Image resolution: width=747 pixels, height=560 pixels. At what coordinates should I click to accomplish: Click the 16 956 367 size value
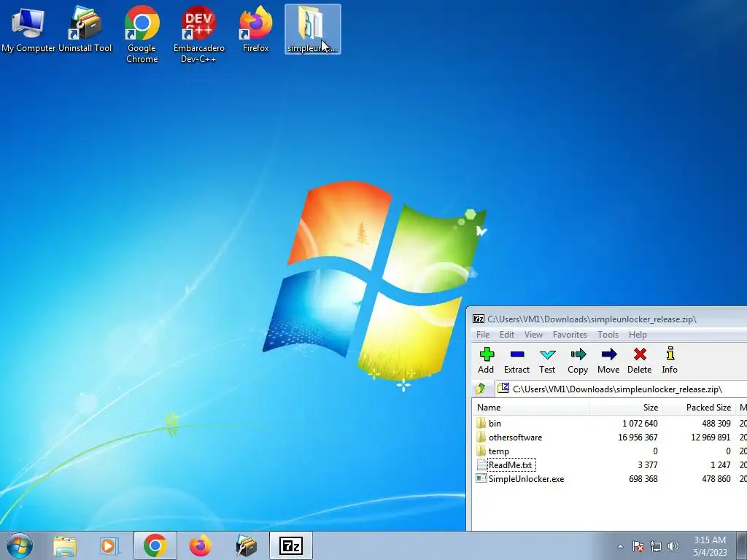click(x=638, y=437)
